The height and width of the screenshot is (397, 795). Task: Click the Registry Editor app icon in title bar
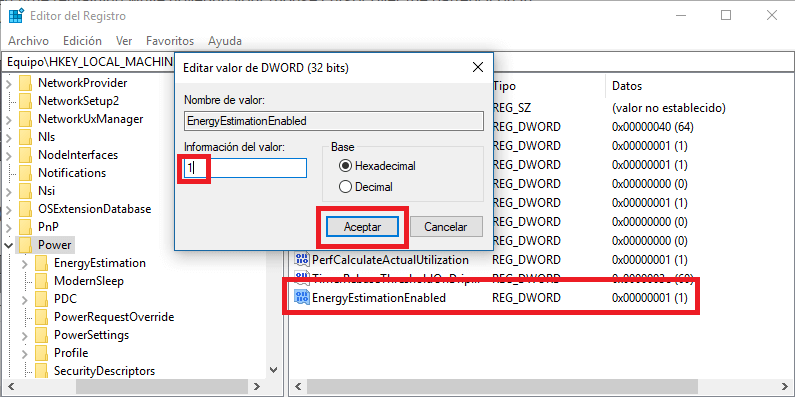pos(16,16)
